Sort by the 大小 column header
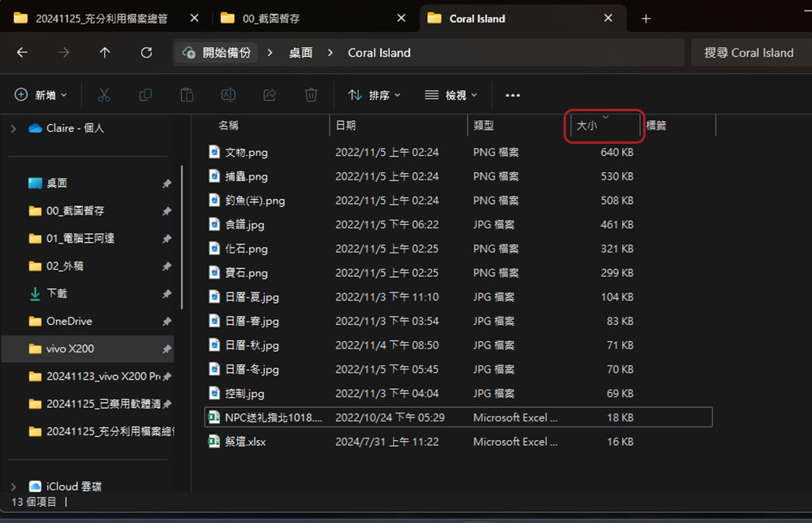 tap(604, 125)
